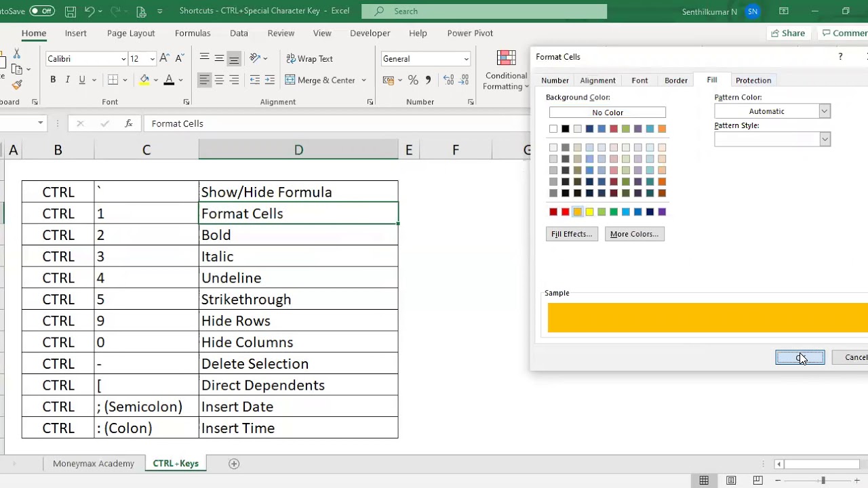Click the Merge & Center button
Screen dimensions: 868x488
(320, 80)
